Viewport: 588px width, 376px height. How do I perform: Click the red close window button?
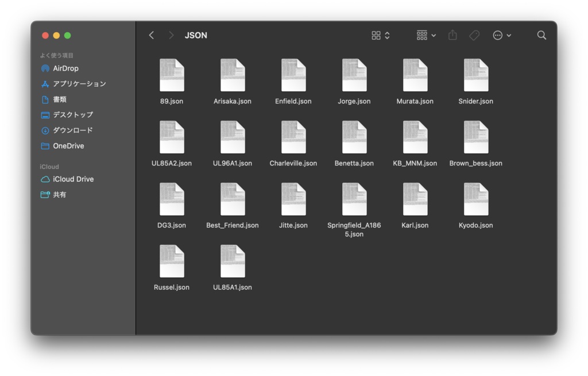point(45,35)
